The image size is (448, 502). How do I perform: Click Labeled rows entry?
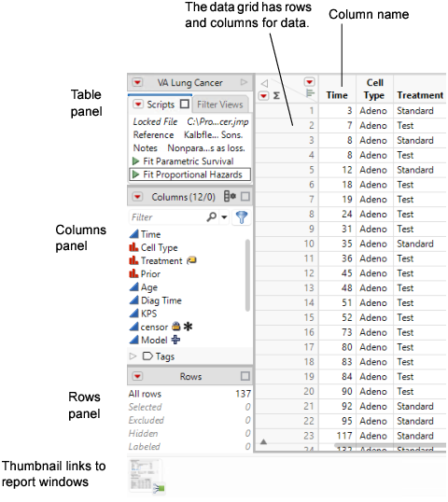[189, 446]
